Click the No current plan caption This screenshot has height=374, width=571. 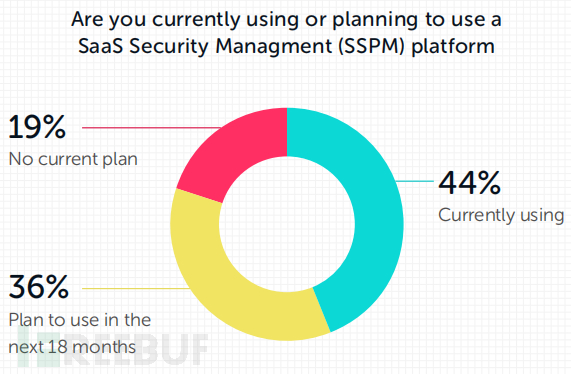tap(73, 159)
